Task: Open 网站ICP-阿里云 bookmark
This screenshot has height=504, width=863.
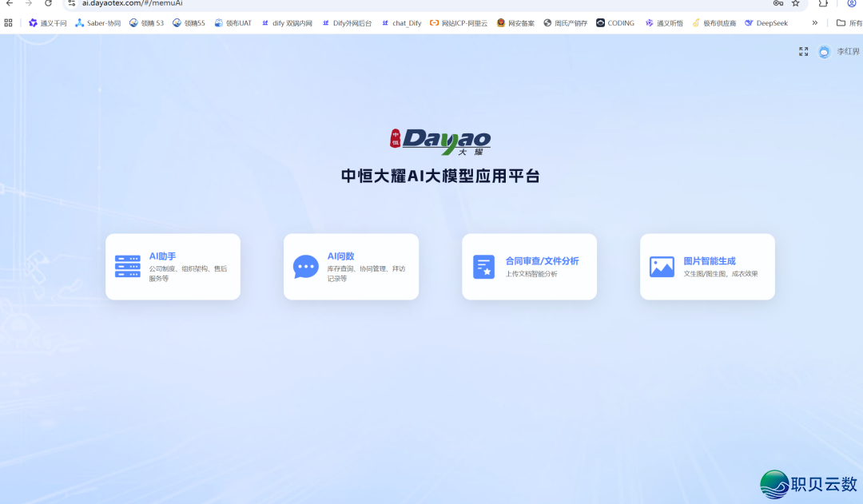Action: [459, 23]
